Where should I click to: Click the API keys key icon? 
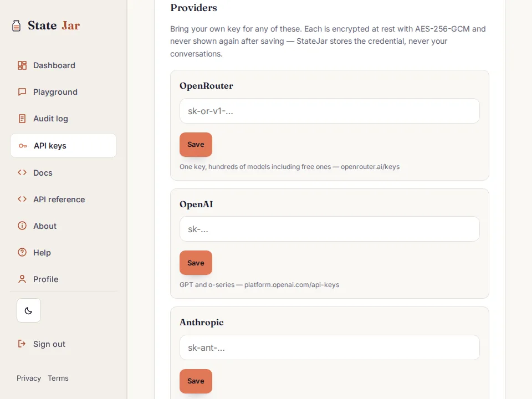tap(23, 146)
